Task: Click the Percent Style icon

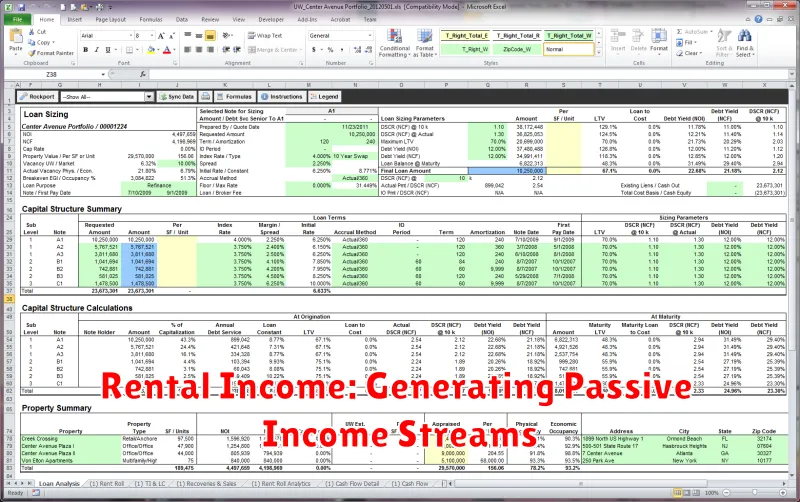Action: point(331,50)
